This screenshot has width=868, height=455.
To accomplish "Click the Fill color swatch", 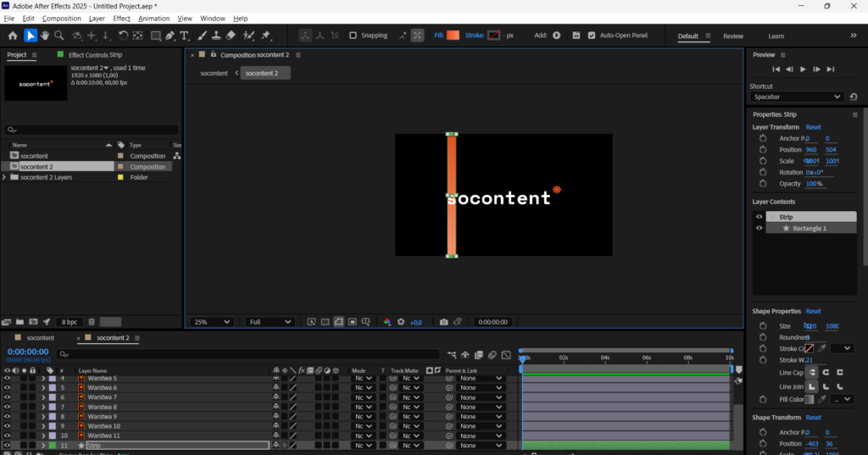I will (x=453, y=36).
